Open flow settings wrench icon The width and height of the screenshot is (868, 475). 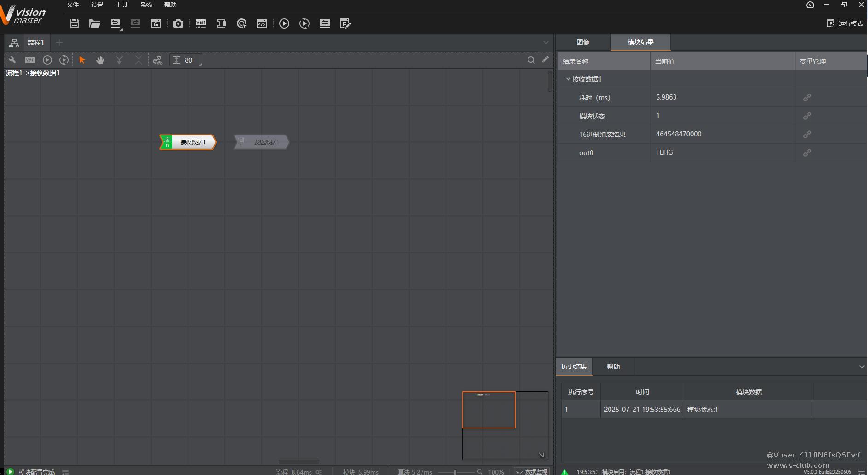pos(12,60)
